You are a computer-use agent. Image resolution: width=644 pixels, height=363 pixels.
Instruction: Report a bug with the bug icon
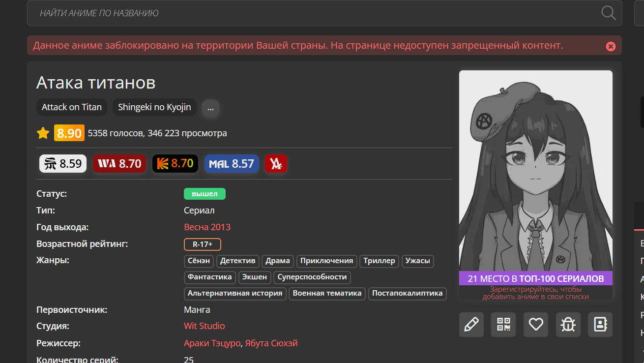[x=568, y=325]
